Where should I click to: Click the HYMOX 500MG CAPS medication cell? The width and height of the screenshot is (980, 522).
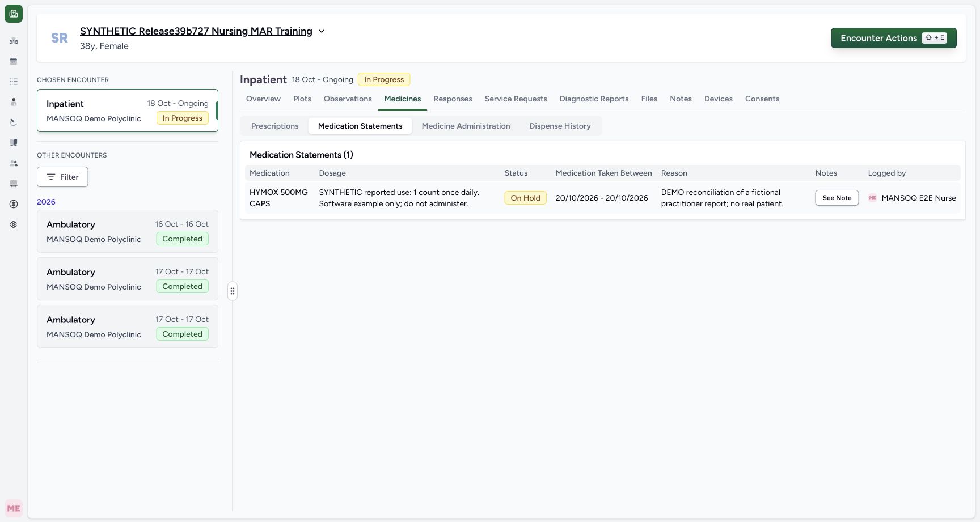click(x=279, y=198)
